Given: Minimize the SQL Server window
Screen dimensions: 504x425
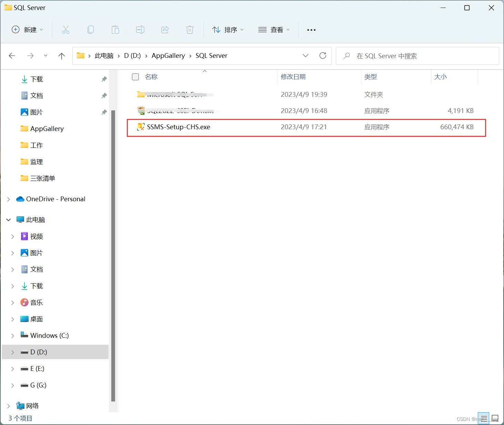Looking at the screenshot, I should (x=443, y=8).
